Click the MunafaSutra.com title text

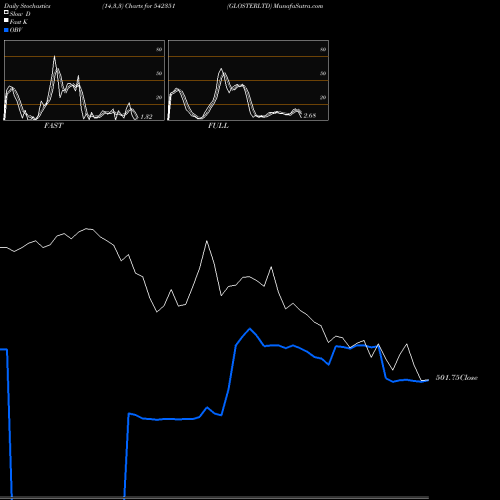(298, 6)
